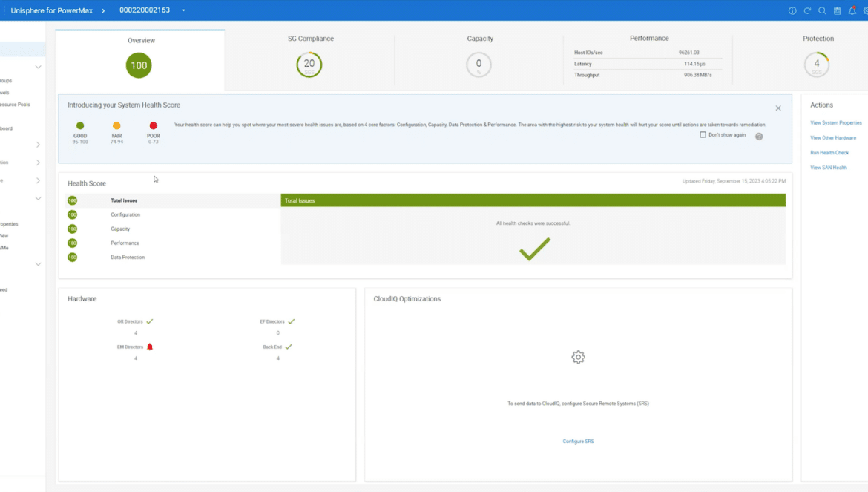Viewport: 868px width, 492px height.
Task: Click the help question mark in banner
Action: (759, 136)
